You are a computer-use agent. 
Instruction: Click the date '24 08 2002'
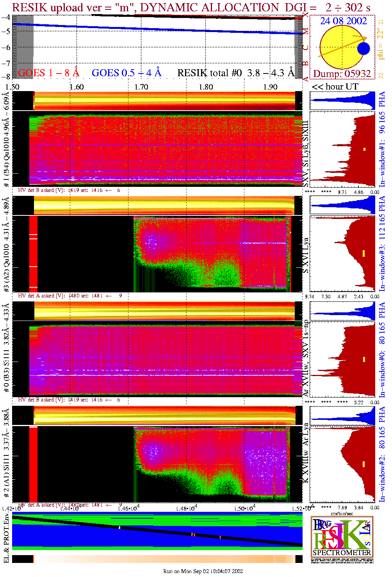click(x=344, y=21)
